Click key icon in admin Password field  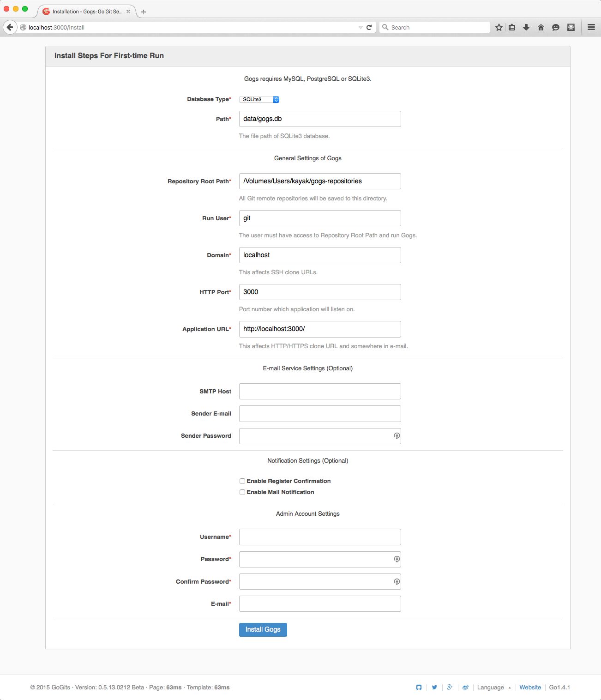coord(397,559)
